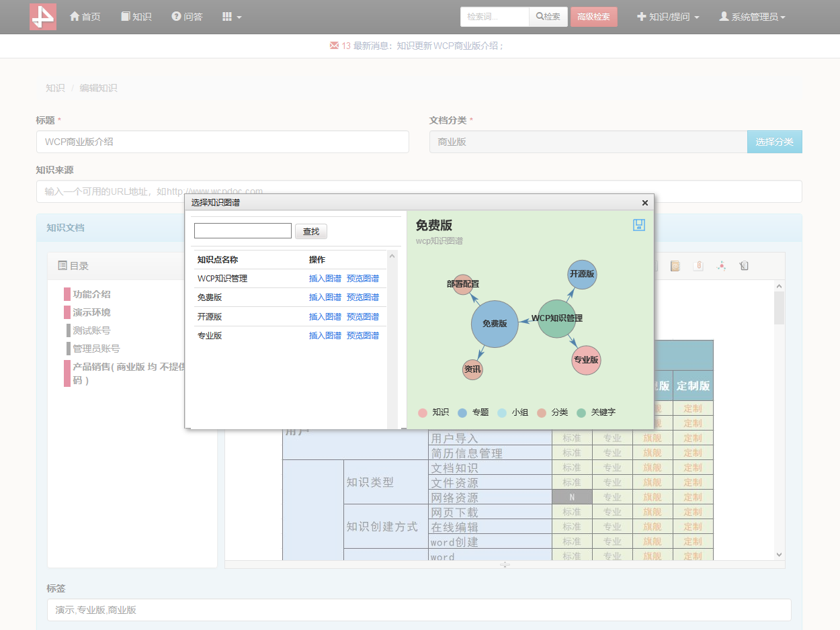Open the envelope messages icon with 13
Viewport: 840px width, 630px height.
click(x=334, y=46)
